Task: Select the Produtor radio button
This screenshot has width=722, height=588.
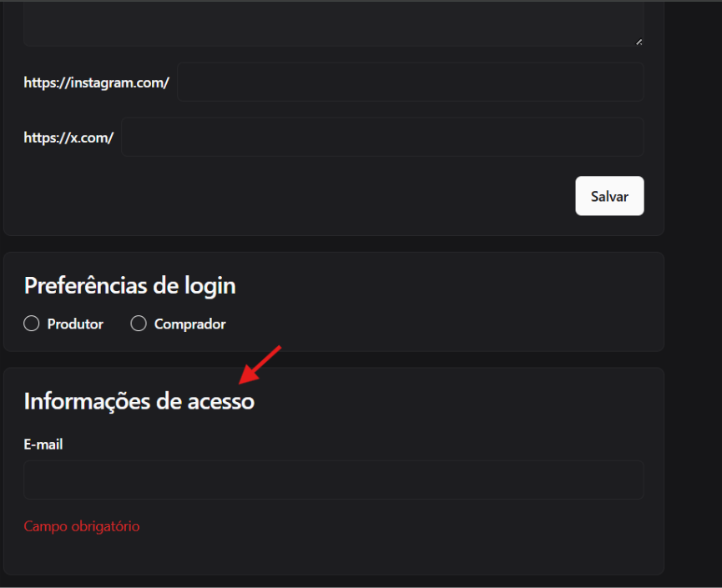Action: click(x=32, y=324)
